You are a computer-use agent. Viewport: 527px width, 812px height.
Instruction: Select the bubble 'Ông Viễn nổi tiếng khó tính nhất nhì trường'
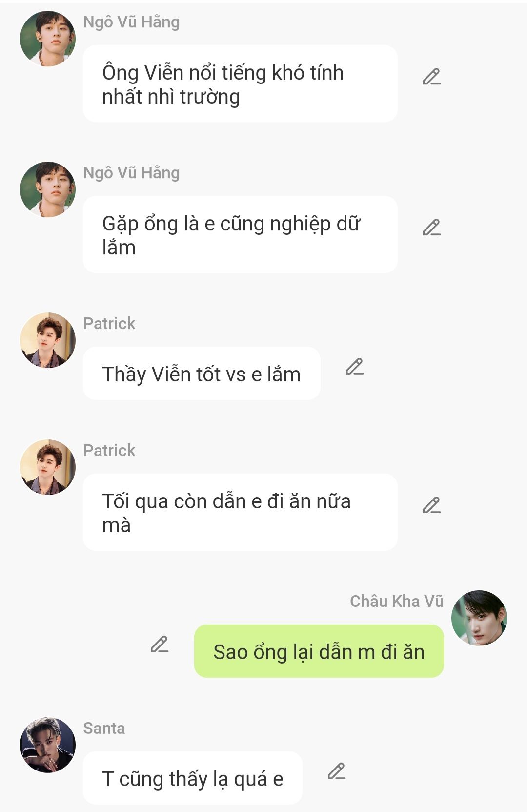click(240, 83)
